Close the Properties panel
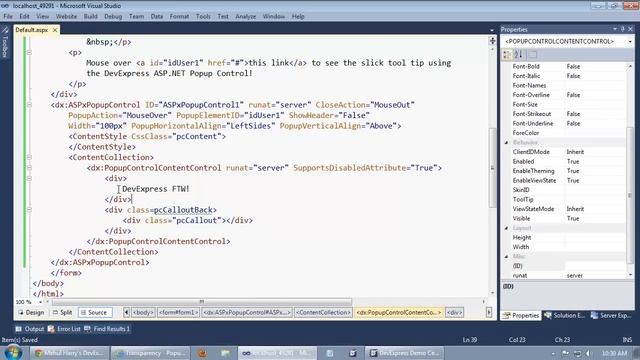 click(x=631, y=29)
